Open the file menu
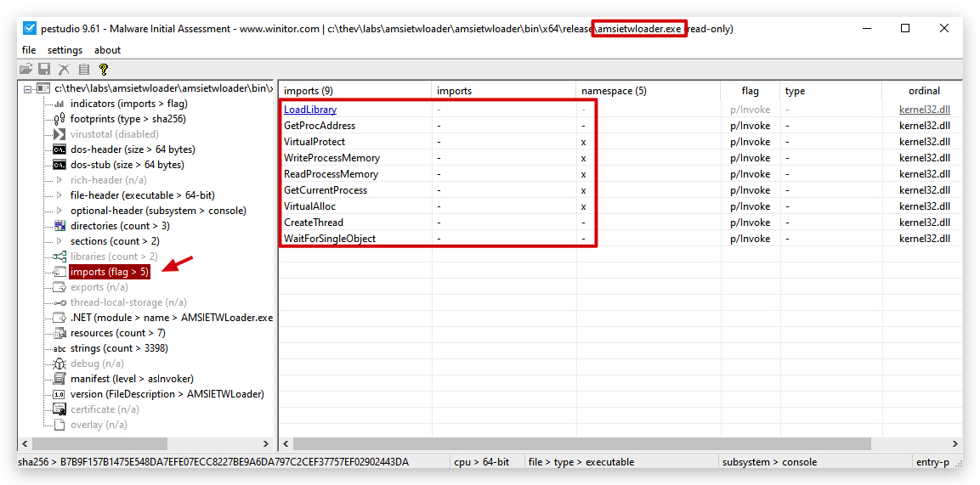Viewport: 980px width, 485px height. [29, 50]
